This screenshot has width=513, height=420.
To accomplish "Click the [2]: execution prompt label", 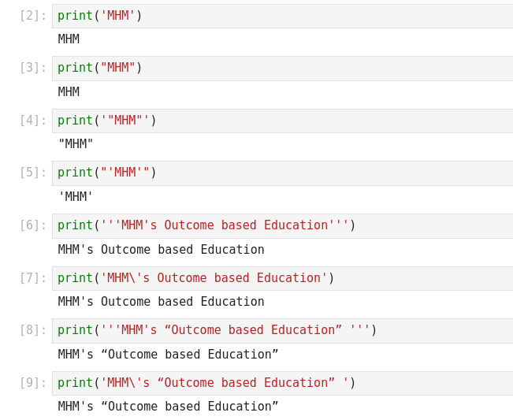I will tap(33, 16).
